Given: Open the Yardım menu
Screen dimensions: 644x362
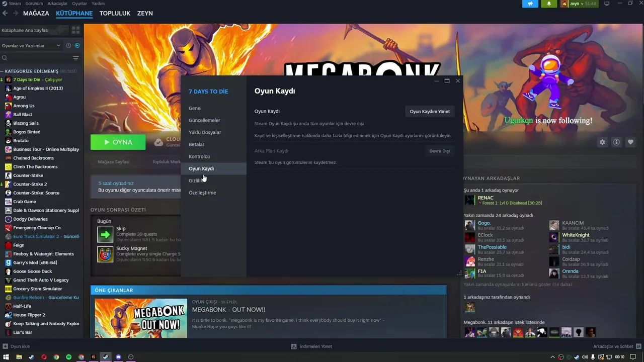Looking at the screenshot, I should click(98, 4).
